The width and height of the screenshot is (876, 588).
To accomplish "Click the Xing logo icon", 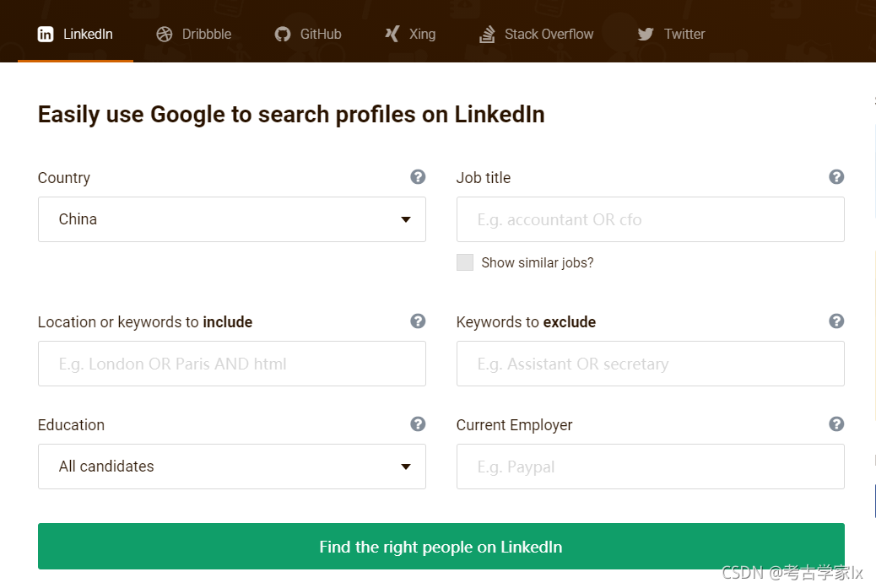I will coord(392,34).
